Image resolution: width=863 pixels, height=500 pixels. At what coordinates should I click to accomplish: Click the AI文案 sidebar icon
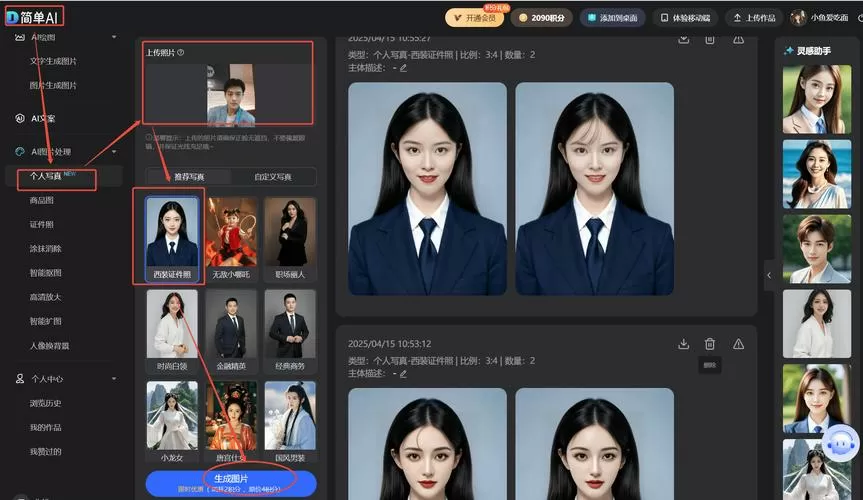pos(20,118)
